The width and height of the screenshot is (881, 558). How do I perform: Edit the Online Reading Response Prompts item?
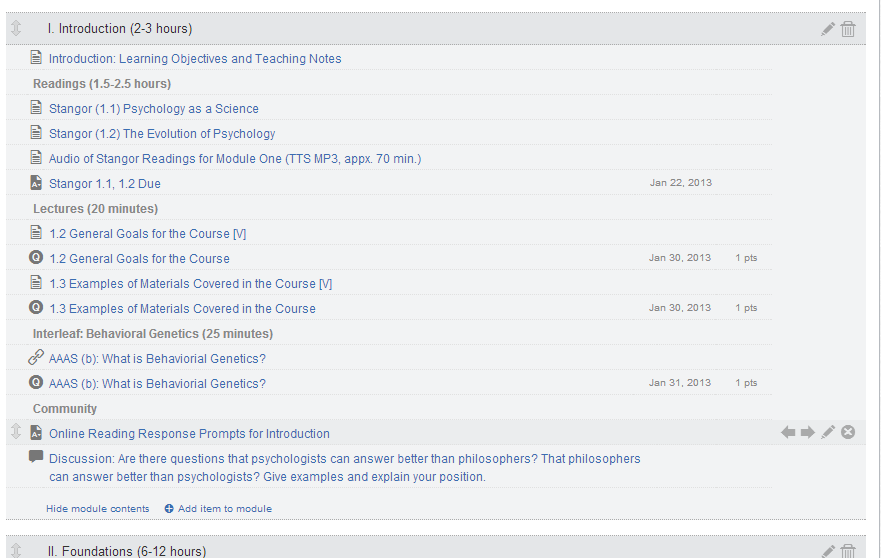(828, 432)
